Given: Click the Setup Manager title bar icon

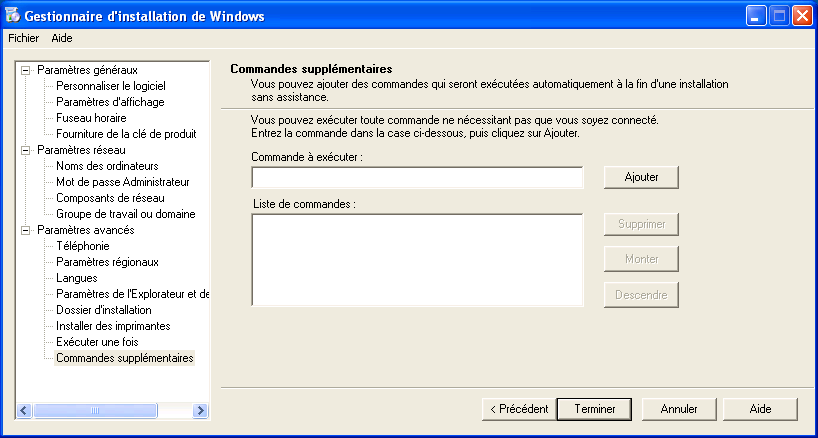Looking at the screenshot, I should 12,16.
